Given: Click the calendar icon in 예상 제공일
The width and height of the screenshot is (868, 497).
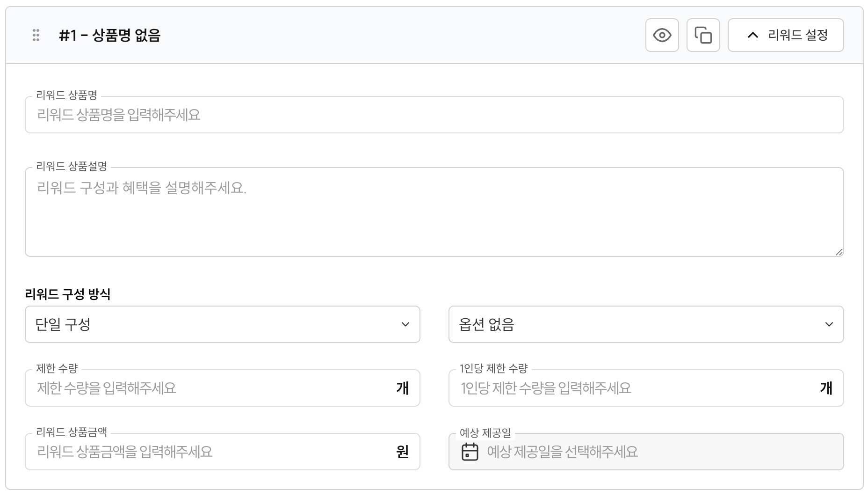Looking at the screenshot, I should pos(470,452).
